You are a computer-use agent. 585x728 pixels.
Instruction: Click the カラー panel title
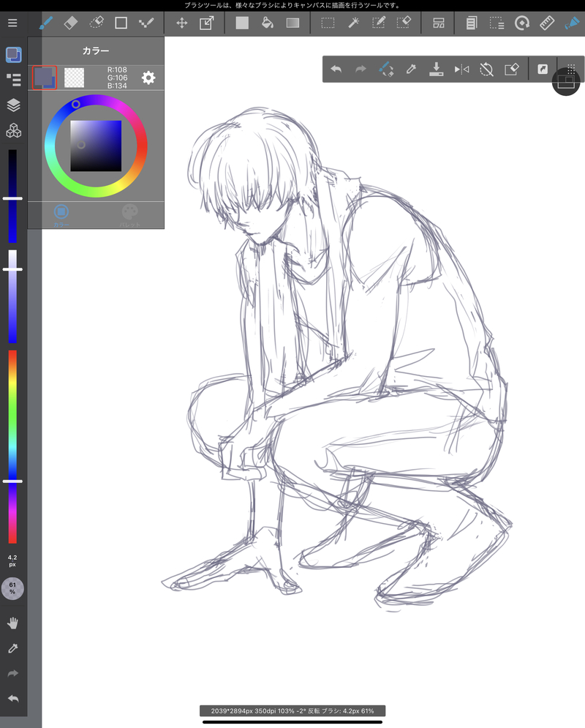coord(96,50)
